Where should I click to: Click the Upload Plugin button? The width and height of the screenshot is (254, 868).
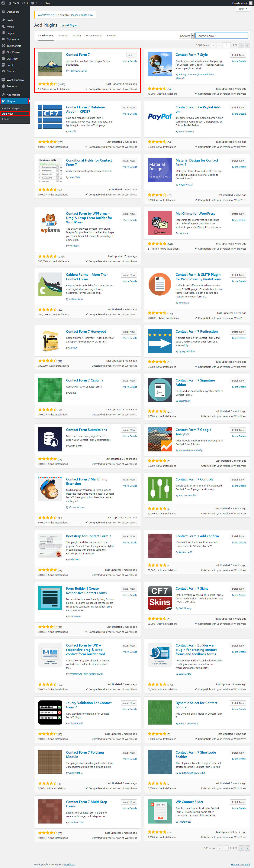(69, 25)
